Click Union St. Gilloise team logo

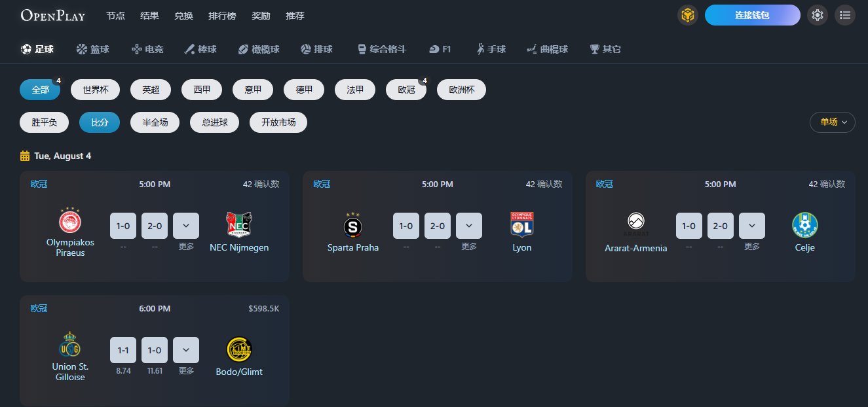click(x=70, y=344)
